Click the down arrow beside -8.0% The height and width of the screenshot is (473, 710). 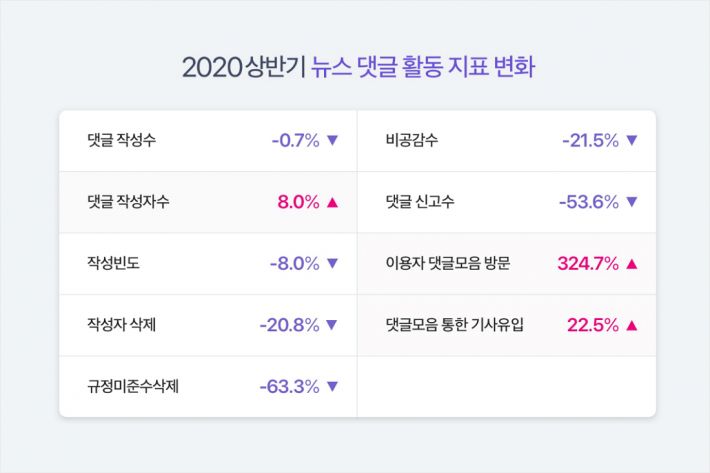pyautogui.click(x=333, y=264)
